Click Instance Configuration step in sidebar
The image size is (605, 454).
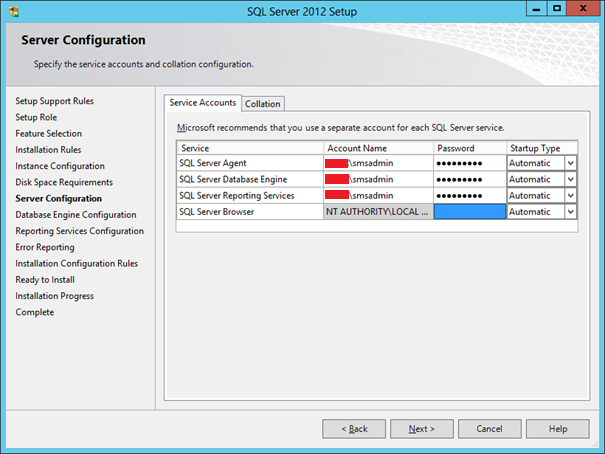(60, 166)
